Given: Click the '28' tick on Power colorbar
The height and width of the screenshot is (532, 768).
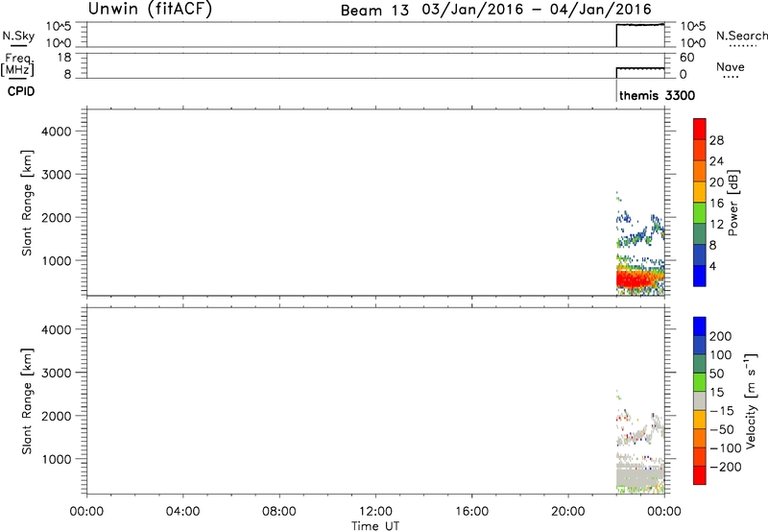Looking at the screenshot, I should click(716, 140).
